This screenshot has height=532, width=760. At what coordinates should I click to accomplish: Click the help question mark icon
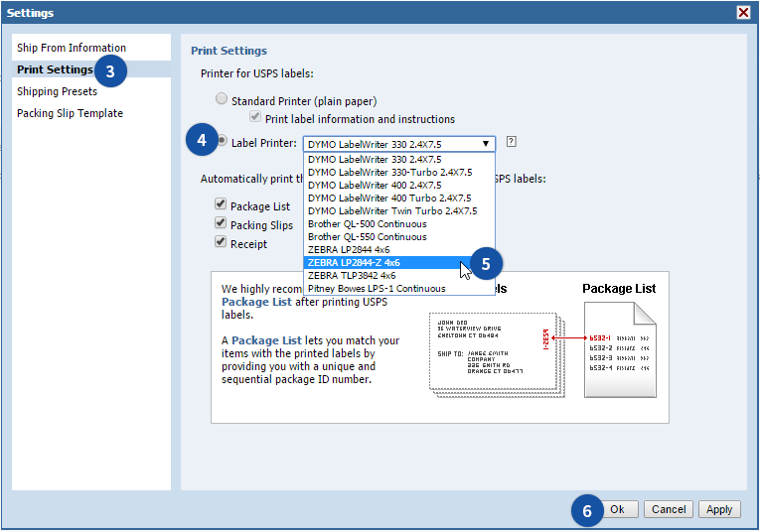(x=511, y=141)
